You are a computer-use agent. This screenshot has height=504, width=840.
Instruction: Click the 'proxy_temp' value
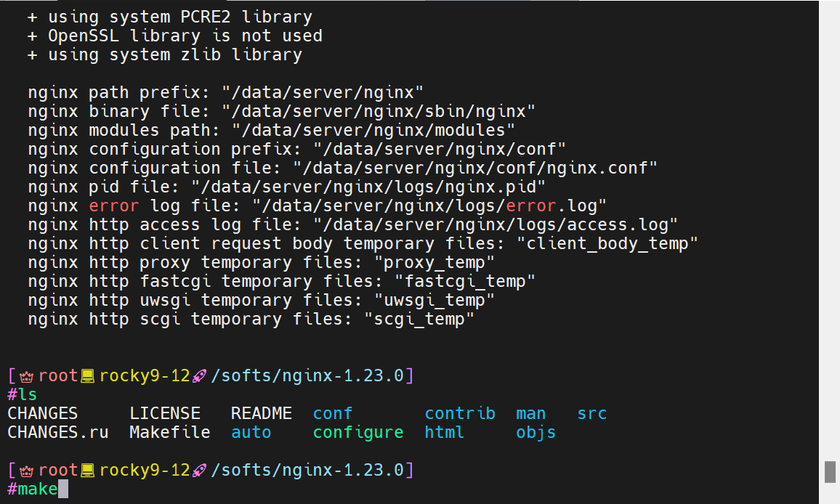point(434,262)
